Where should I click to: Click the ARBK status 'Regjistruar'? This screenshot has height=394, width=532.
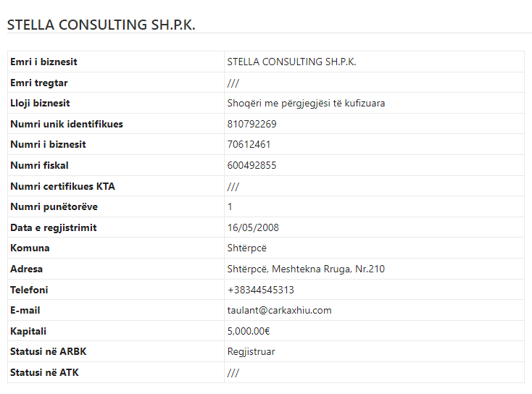(x=251, y=351)
